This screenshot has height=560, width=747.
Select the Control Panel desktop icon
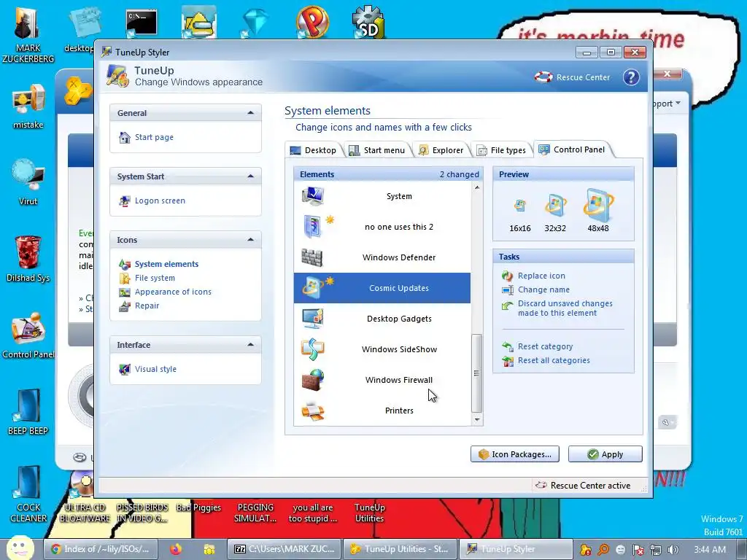click(x=28, y=335)
